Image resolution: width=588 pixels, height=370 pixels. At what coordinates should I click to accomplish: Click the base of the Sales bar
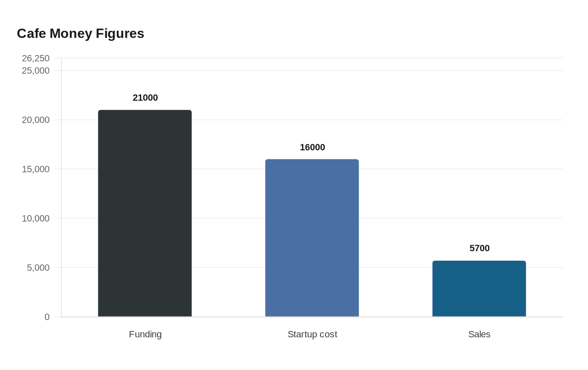coord(479,316)
